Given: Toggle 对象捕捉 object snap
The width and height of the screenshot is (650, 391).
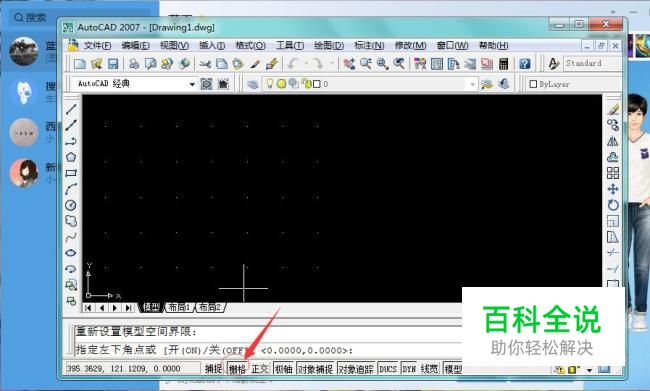Looking at the screenshot, I should tap(315, 369).
